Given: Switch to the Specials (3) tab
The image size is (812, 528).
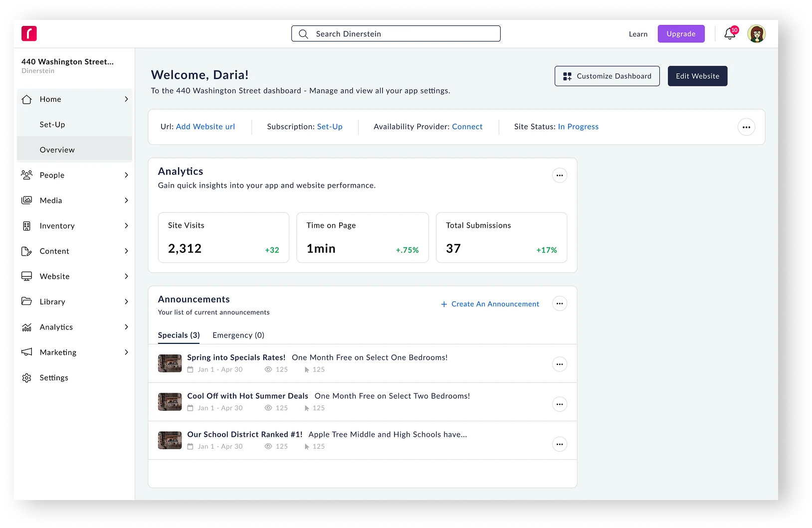Looking at the screenshot, I should click(x=179, y=335).
